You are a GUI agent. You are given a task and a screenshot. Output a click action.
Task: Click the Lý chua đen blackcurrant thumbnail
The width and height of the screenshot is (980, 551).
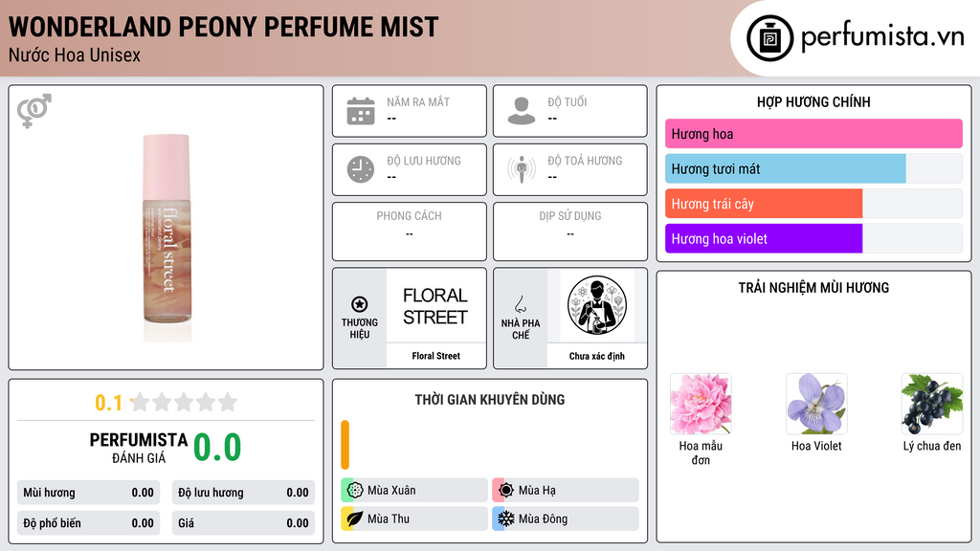(x=931, y=404)
